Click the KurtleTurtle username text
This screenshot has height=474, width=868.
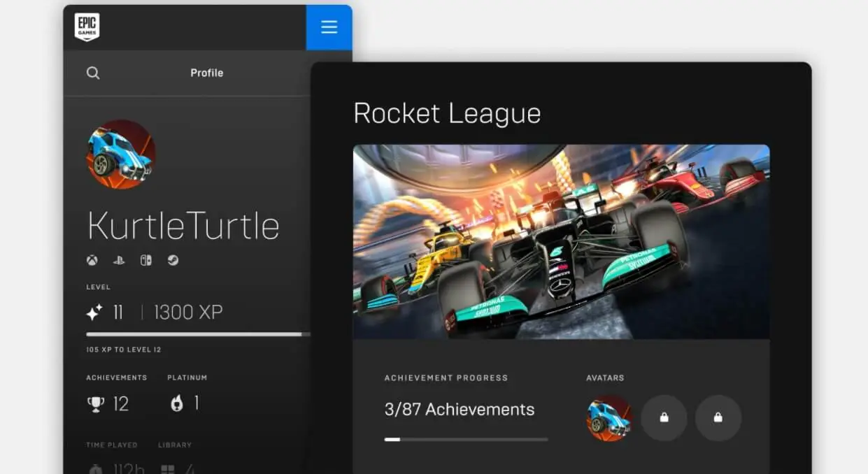[183, 226]
